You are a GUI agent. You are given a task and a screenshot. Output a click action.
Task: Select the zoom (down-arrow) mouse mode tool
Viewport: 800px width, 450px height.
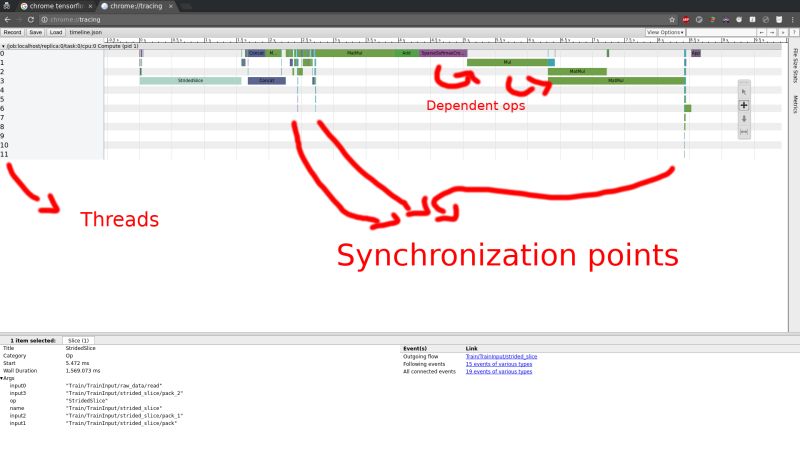(x=744, y=118)
